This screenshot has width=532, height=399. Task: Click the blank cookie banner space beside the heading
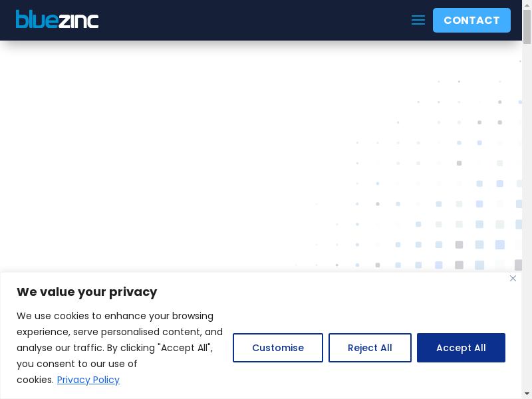[332, 292]
